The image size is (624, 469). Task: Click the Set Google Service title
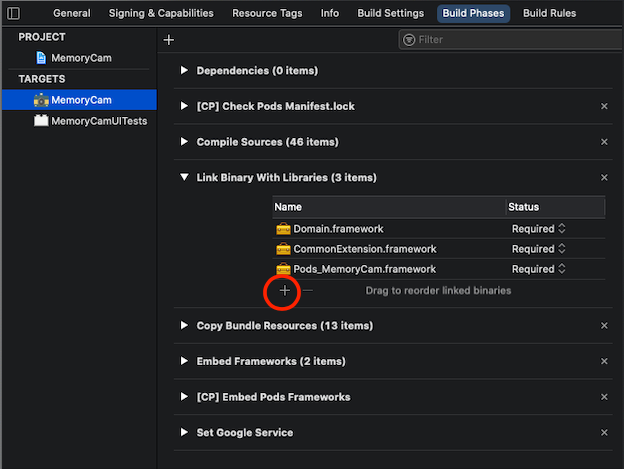point(245,432)
